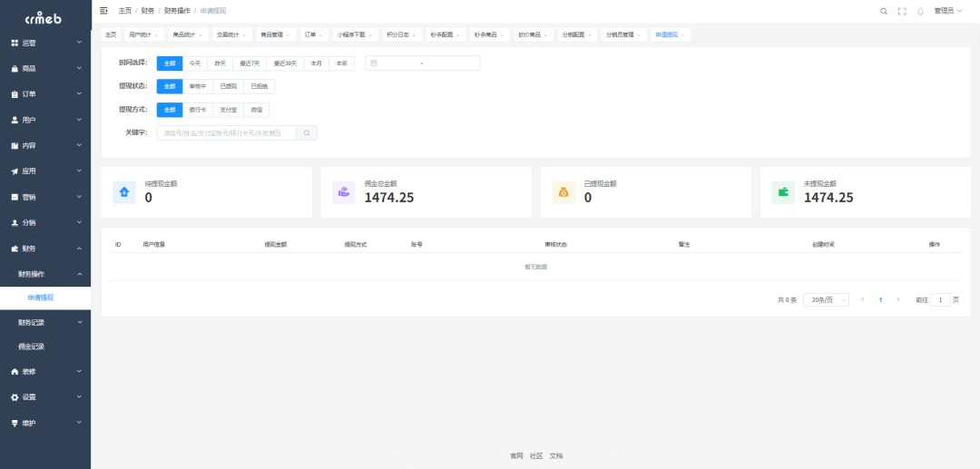Choose 支付宝 withdrawal method filter
Image resolution: width=980 pixels, height=469 pixels.
coord(229,110)
